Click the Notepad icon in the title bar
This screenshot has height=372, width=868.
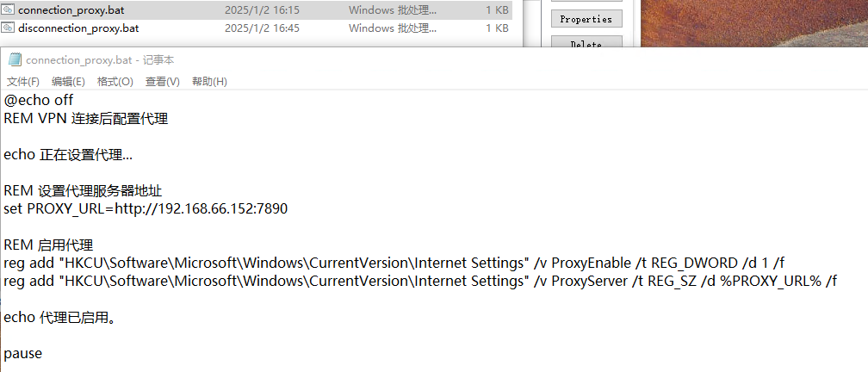pos(15,60)
